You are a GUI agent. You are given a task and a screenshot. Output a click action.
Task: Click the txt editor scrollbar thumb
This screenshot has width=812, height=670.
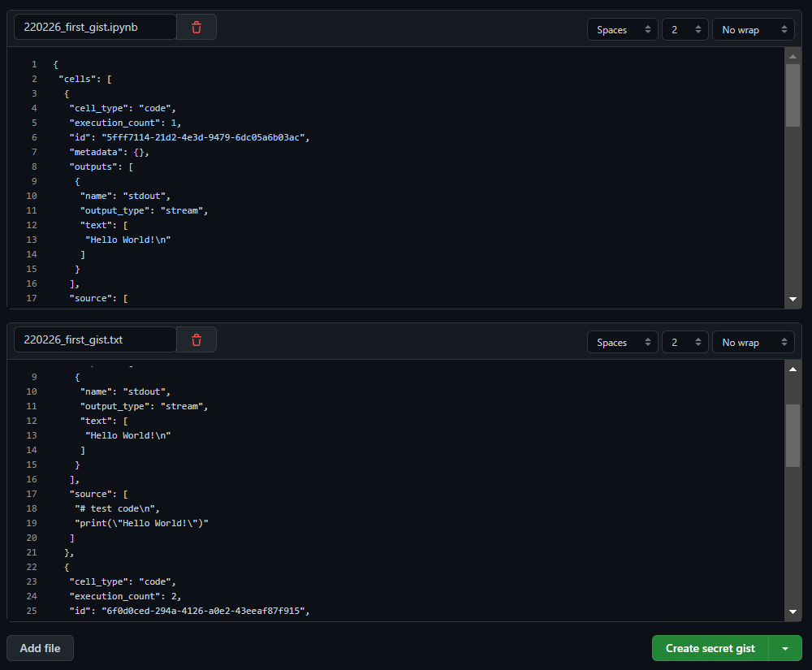[793, 435]
